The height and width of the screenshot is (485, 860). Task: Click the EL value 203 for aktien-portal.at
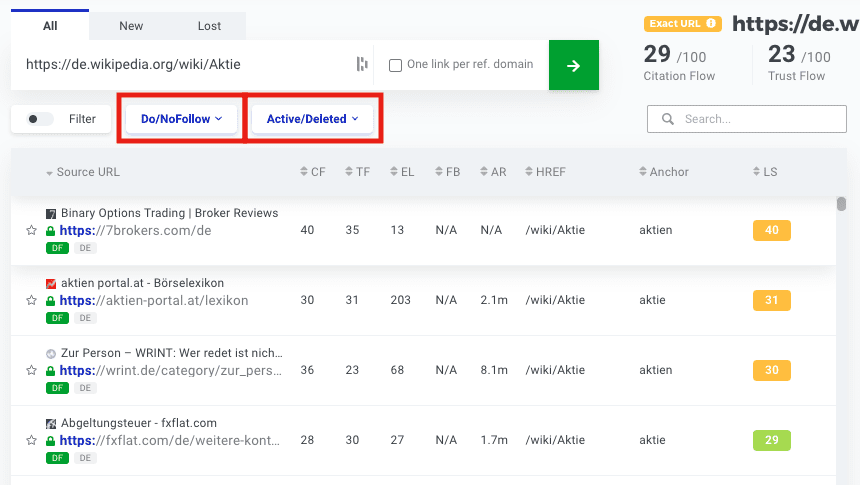coord(400,300)
